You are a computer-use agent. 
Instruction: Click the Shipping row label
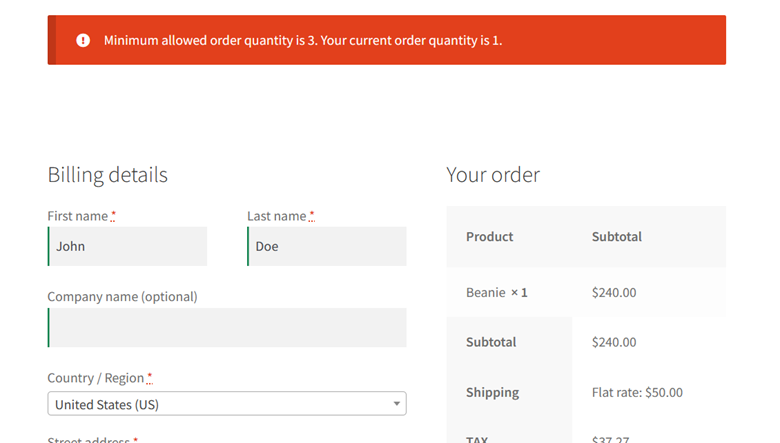(x=492, y=392)
